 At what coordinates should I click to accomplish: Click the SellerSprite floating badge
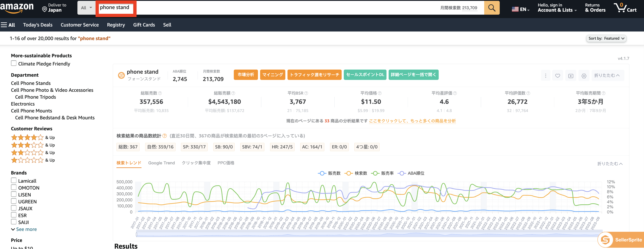pos(621,240)
